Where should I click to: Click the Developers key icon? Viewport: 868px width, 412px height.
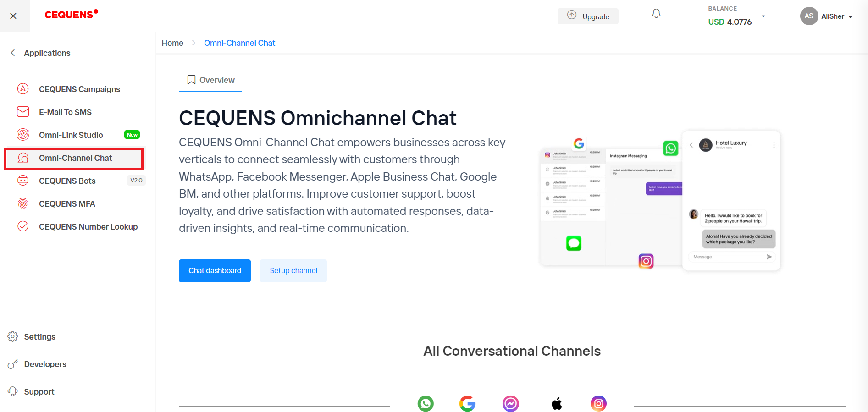tap(13, 364)
